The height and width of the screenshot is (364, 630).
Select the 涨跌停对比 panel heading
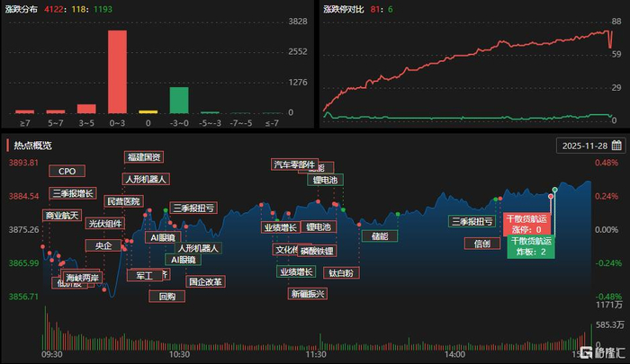[x=343, y=9]
